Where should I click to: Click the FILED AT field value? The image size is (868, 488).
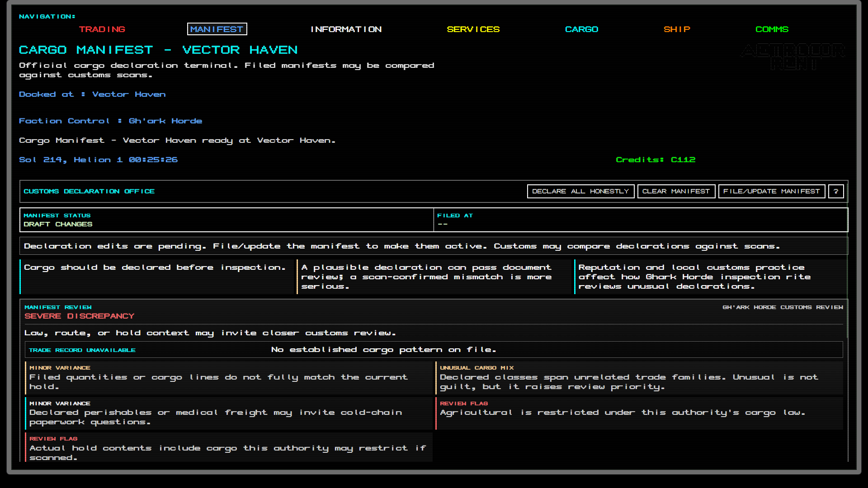pos(443,224)
